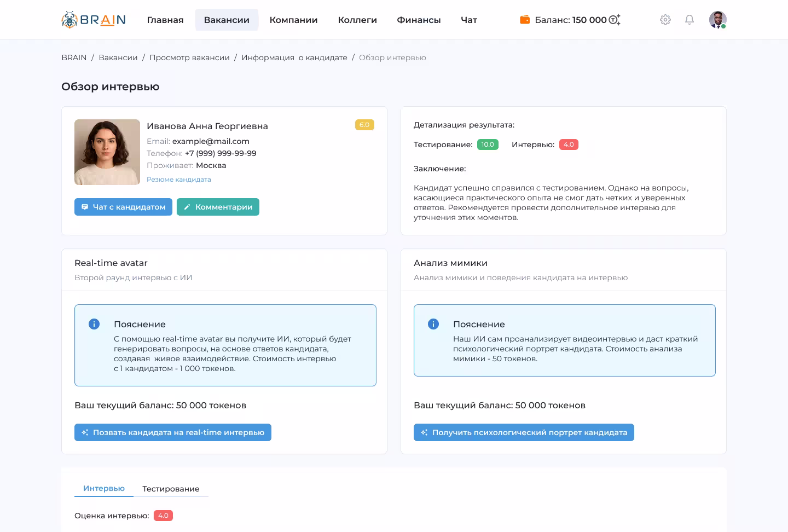
Task: Click info icon in Real-time avatar explanation
Action: click(x=94, y=324)
